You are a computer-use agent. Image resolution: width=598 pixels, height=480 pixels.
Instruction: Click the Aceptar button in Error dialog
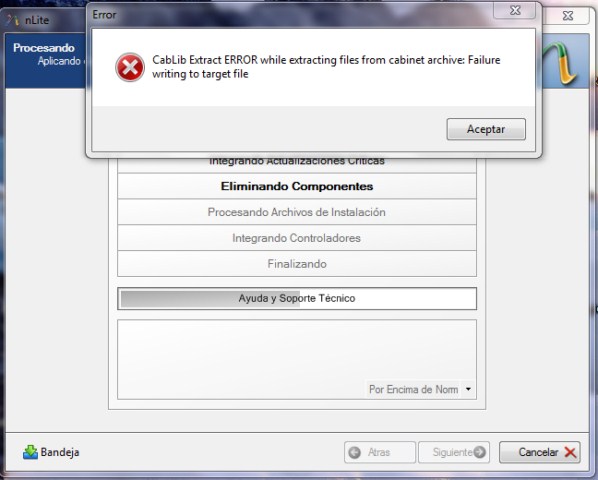pyautogui.click(x=486, y=129)
